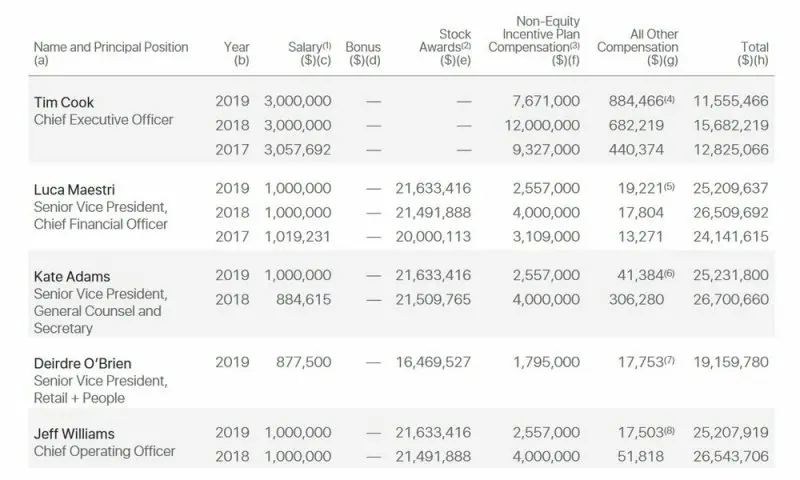
Task: Click the Luca Maestri name
Action: [74, 190]
